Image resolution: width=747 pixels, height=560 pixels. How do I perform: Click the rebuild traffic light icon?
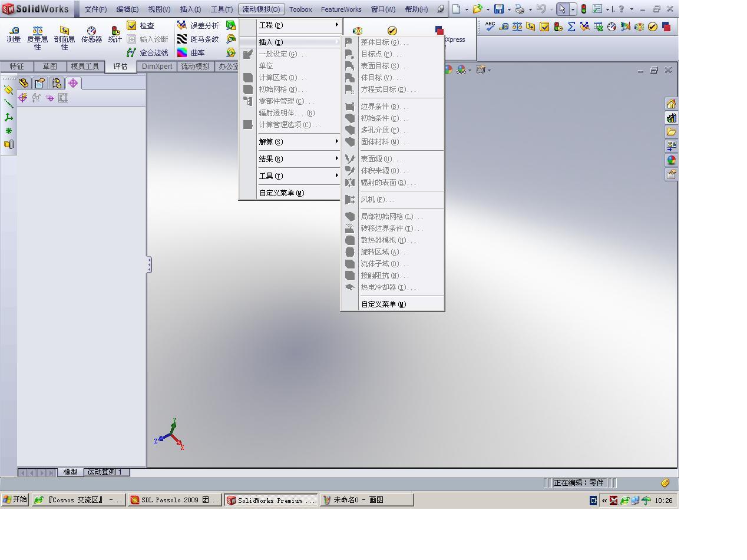coord(583,9)
